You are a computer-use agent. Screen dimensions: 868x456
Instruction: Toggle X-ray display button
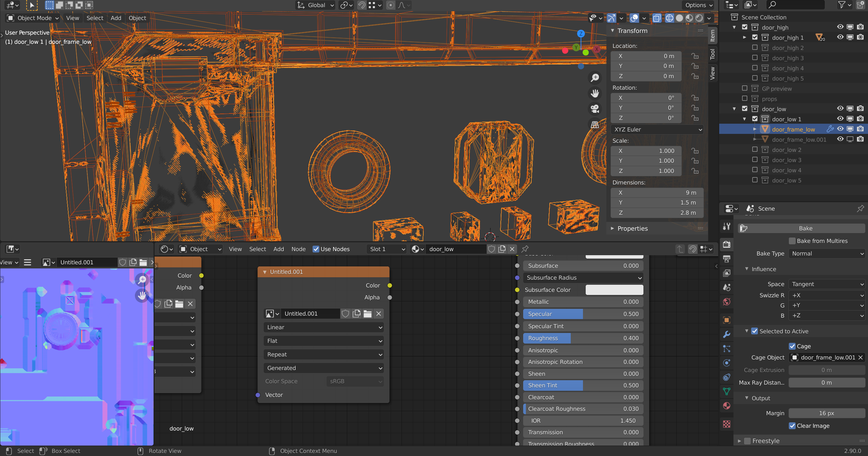pyautogui.click(x=657, y=18)
